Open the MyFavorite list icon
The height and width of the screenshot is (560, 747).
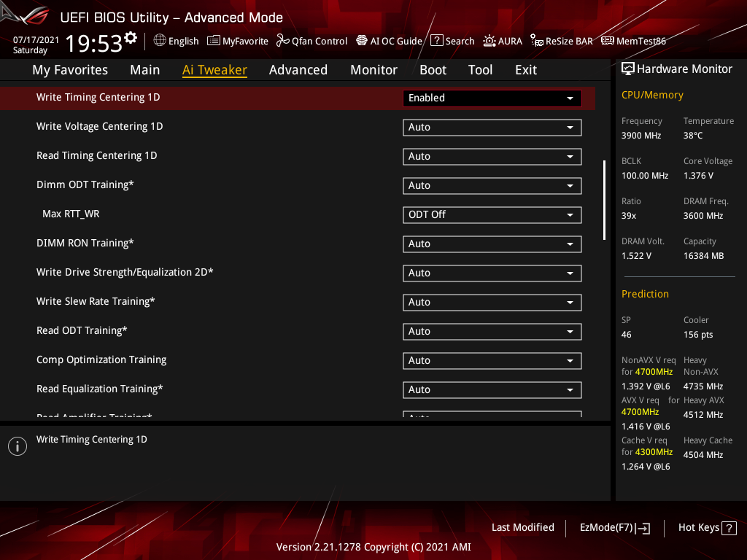coord(214,41)
